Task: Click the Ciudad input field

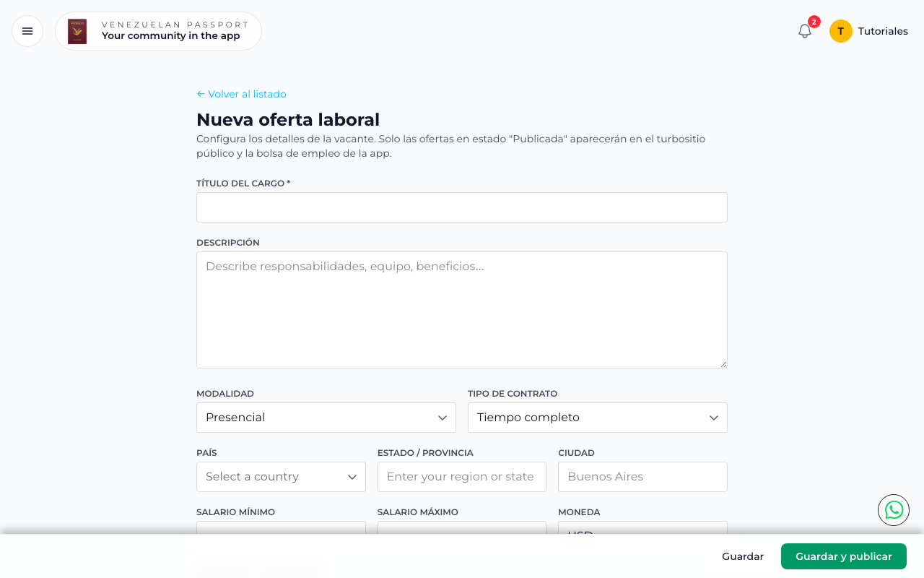Action: pos(642,477)
